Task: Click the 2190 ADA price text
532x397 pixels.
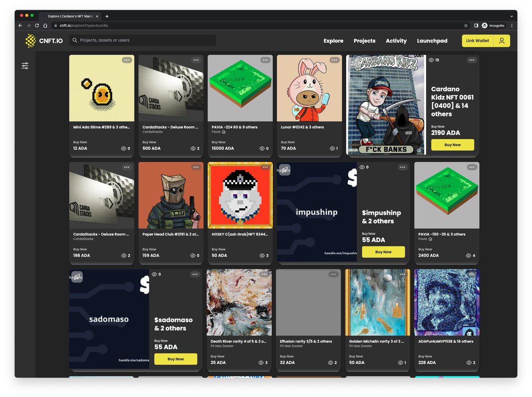Action: [x=446, y=132]
